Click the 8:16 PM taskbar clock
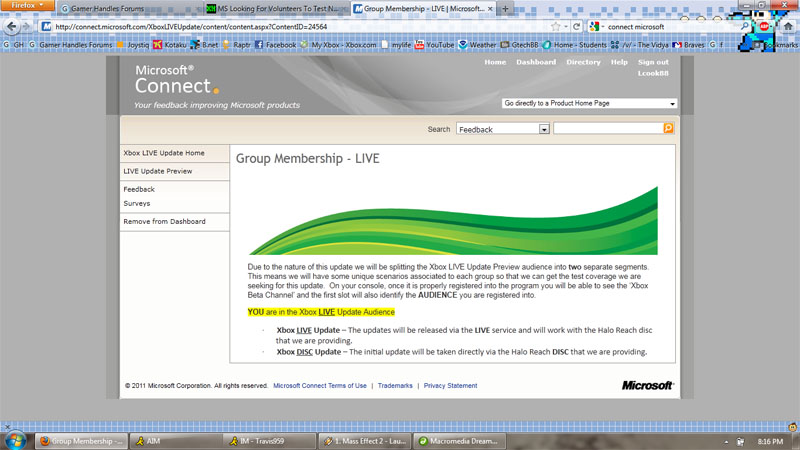The width and height of the screenshot is (800, 450). (770, 441)
